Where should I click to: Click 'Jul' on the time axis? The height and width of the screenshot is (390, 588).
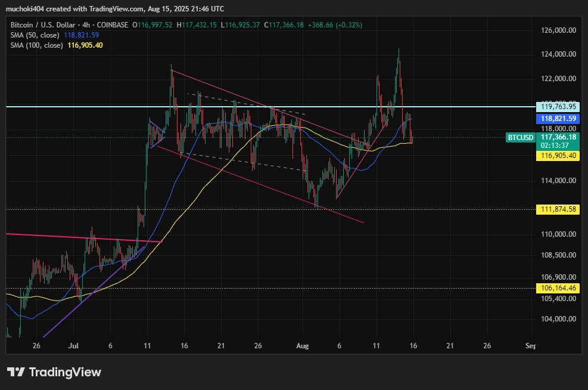73,346
